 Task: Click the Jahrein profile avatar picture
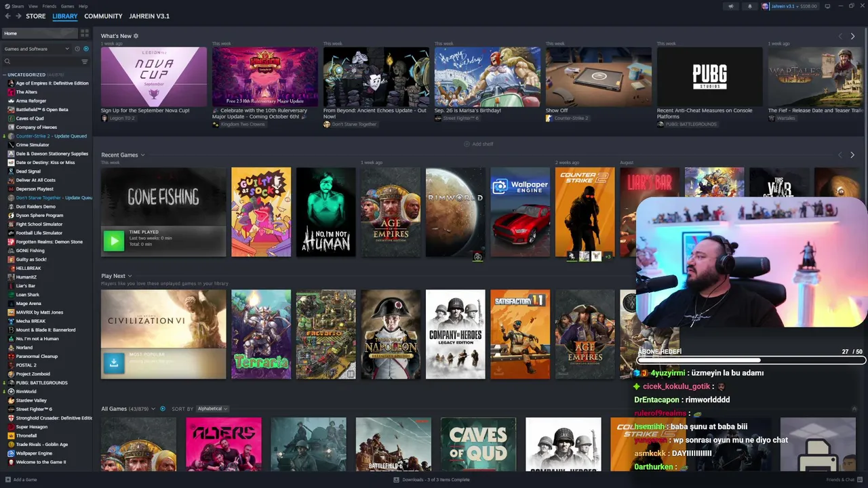tap(766, 6)
